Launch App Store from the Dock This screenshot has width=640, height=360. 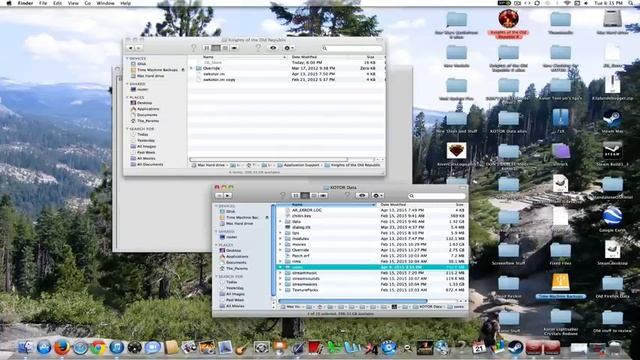[x=44, y=348]
